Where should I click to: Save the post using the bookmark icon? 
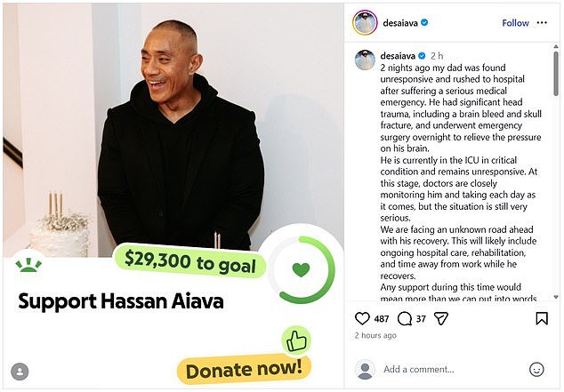pos(542,318)
